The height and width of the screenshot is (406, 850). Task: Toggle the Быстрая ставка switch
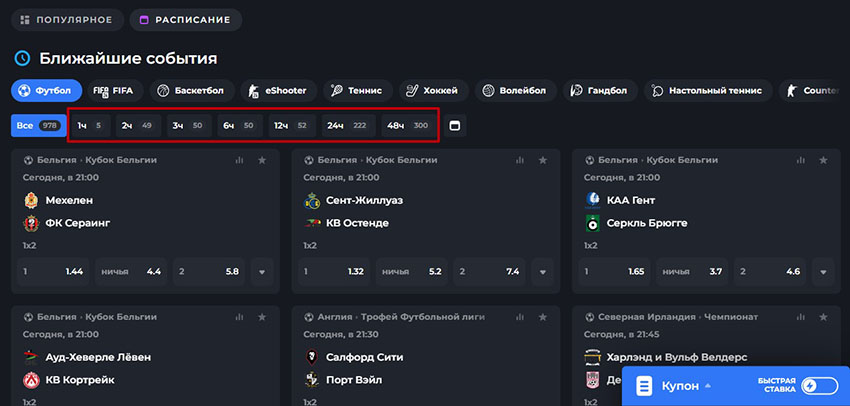819,386
